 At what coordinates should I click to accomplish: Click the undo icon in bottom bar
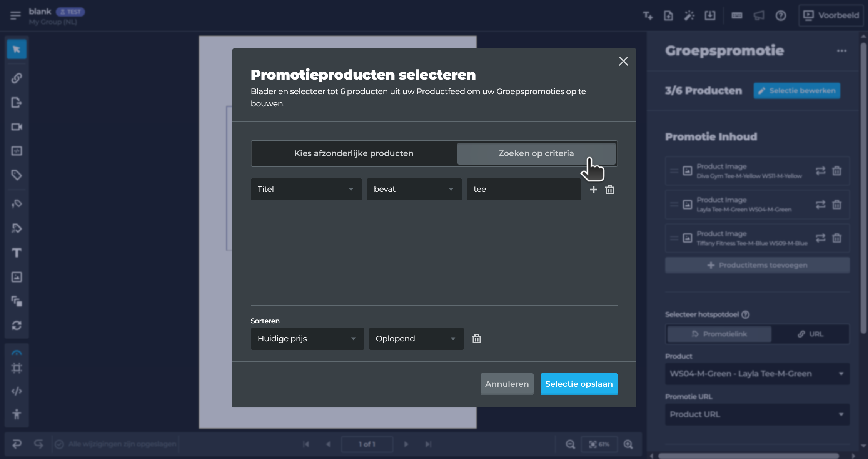pyautogui.click(x=17, y=444)
